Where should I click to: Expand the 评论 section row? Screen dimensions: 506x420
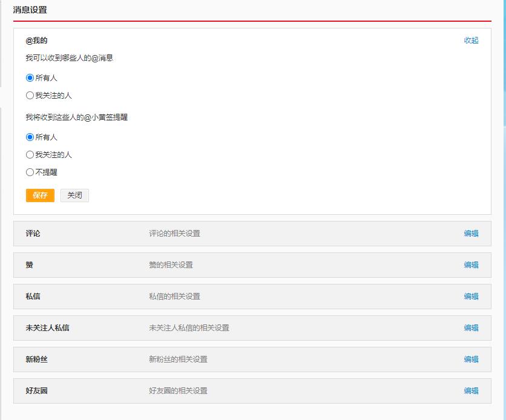click(242, 233)
